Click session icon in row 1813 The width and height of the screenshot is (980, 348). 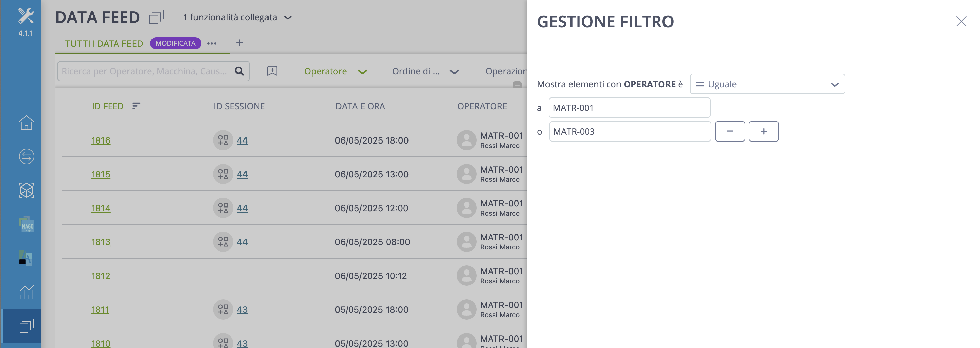click(x=223, y=242)
